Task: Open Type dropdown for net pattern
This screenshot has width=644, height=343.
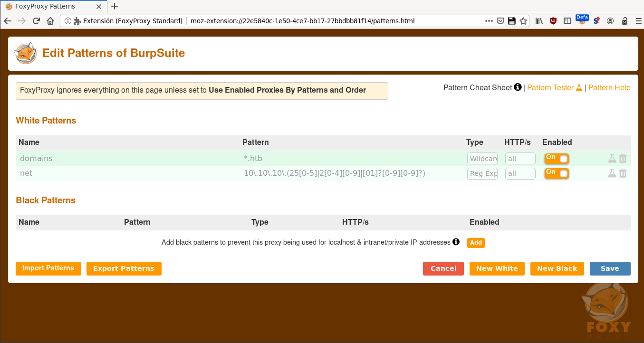Action: [482, 173]
